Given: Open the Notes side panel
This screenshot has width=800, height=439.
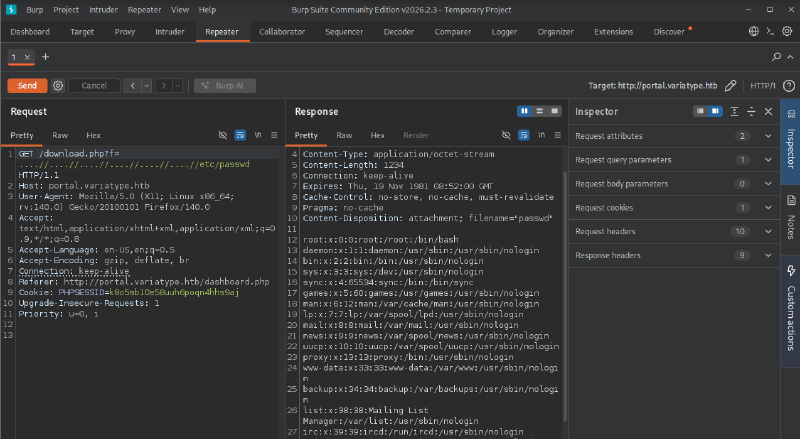Looking at the screenshot, I should pyautogui.click(x=790, y=216).
